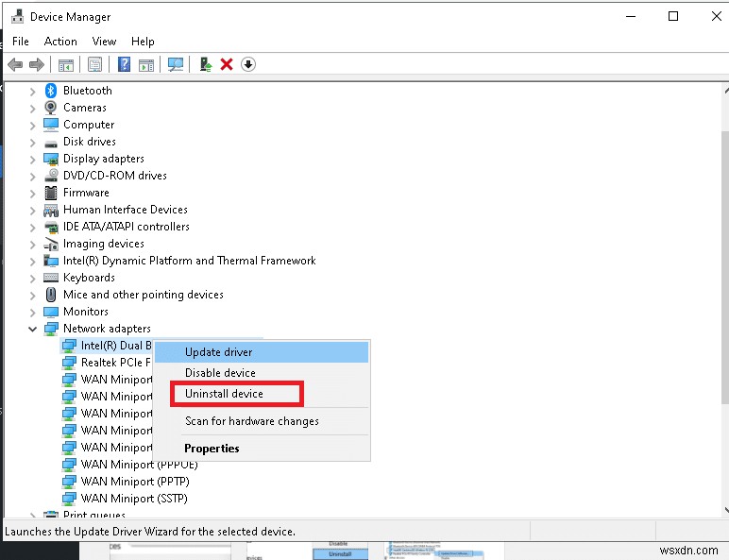Viewport: 729px width, 560px height.
Task: Choose Scan for hardware changes menu entry
Action: pyautogui.click(x=262, y=421)
